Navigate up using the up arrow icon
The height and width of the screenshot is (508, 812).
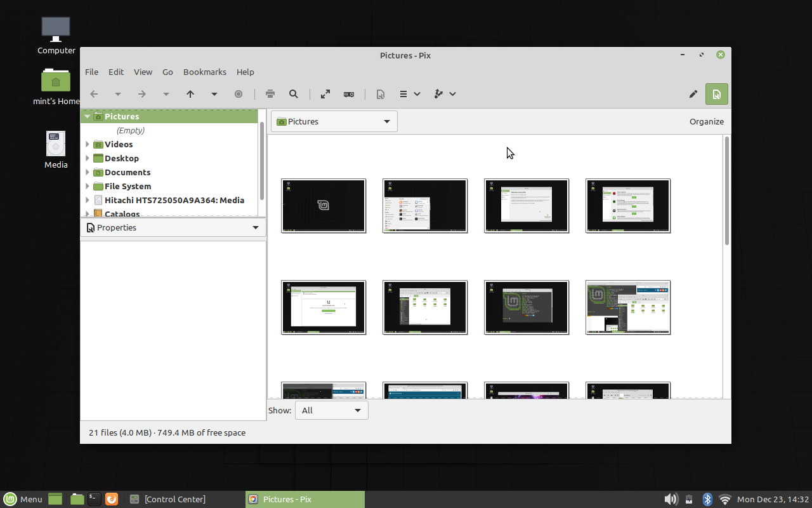(190, 94)
